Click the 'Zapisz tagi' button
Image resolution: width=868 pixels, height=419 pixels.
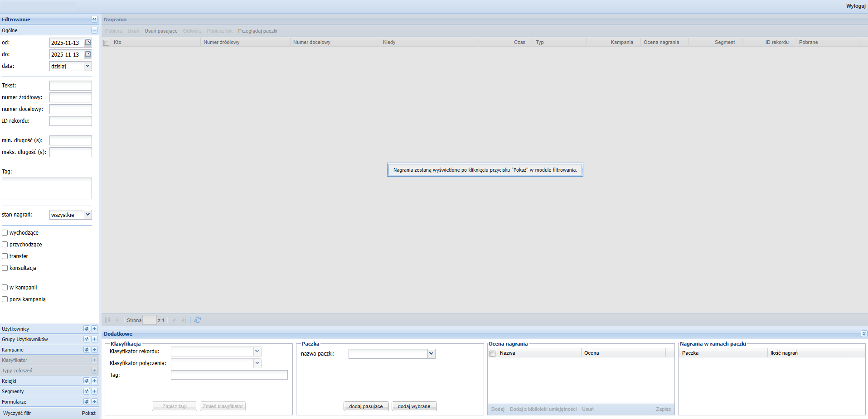[x=175, y=406]
